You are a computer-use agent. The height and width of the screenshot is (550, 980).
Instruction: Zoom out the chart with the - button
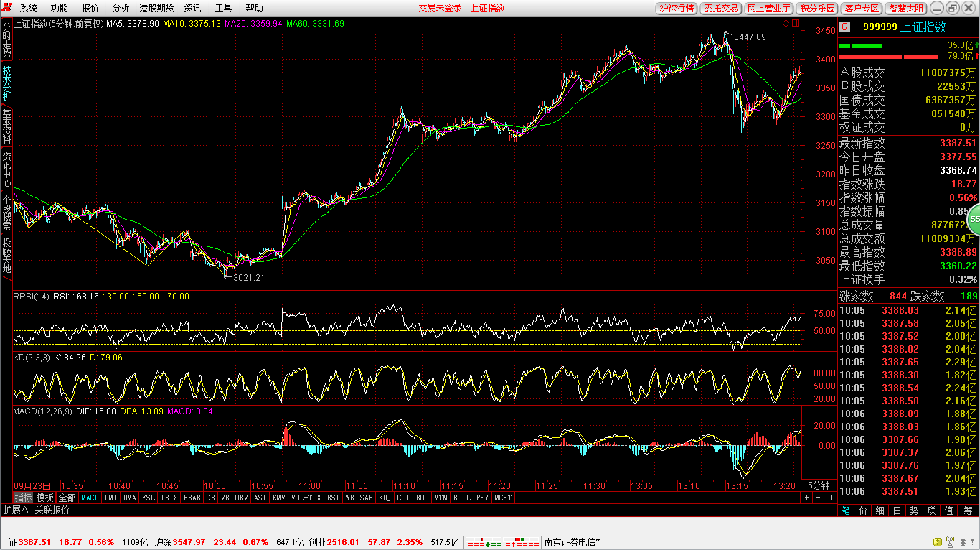819,498
